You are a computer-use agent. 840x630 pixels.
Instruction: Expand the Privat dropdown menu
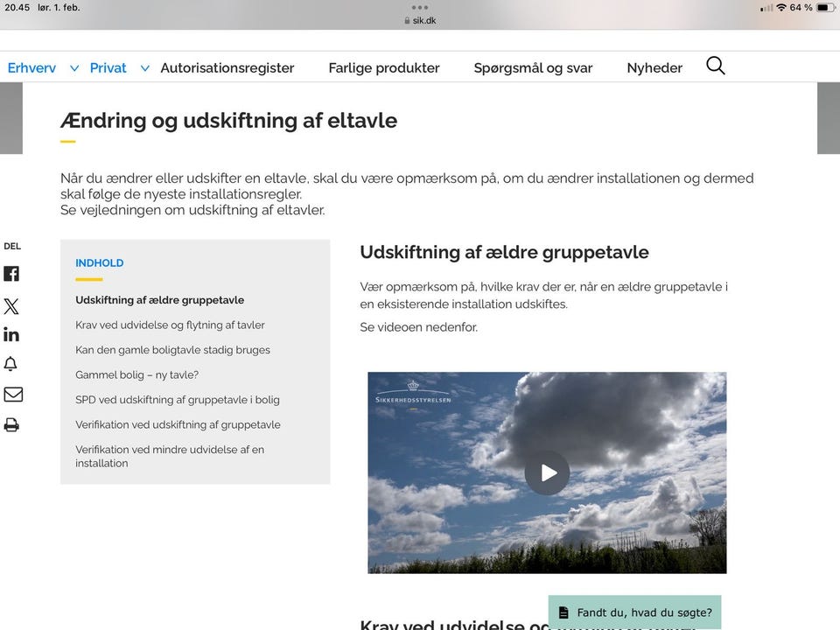click(108, 67)
